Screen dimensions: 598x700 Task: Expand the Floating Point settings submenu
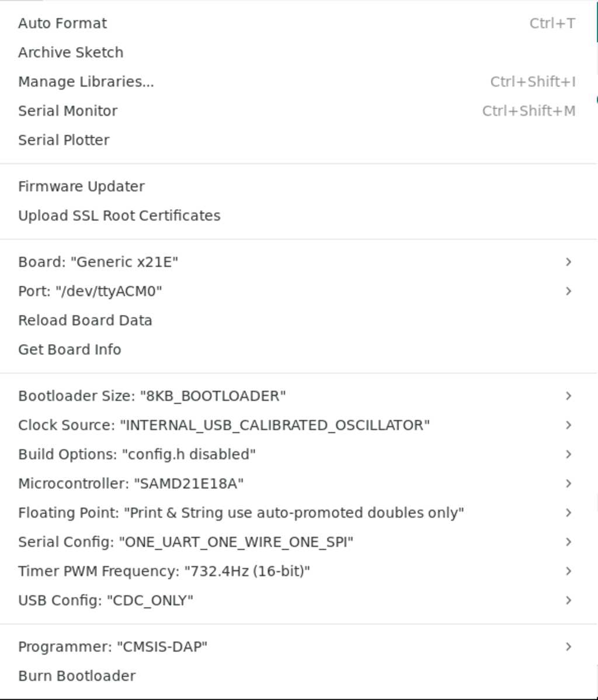[240, 512]
